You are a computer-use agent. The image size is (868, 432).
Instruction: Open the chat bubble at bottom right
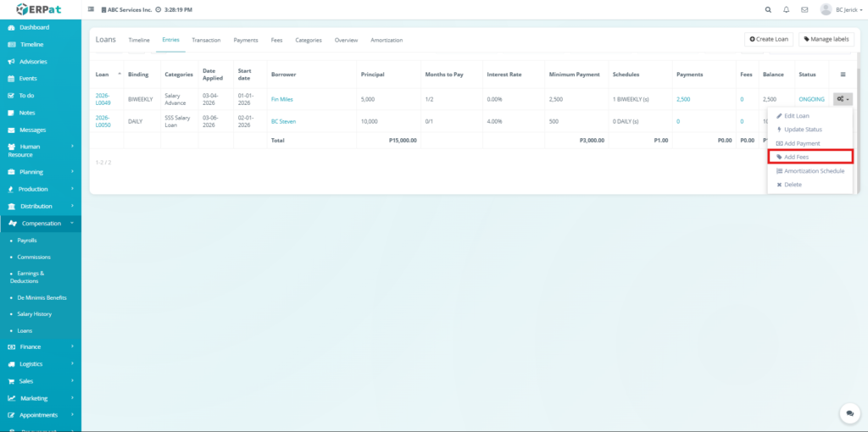click(849, 413)
